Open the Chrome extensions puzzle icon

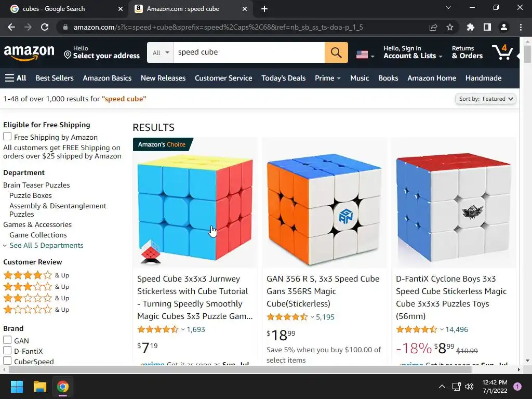(470, 27)
